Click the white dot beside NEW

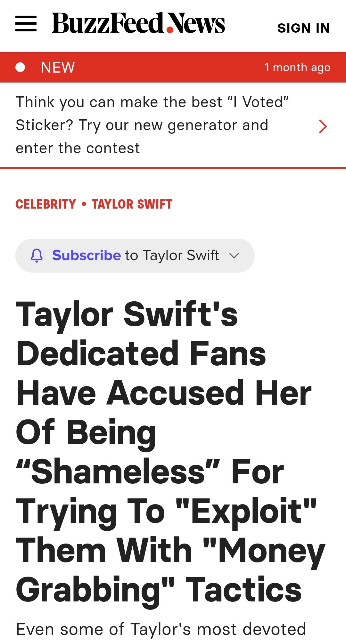pyautogui.click(x=20, y=67)
